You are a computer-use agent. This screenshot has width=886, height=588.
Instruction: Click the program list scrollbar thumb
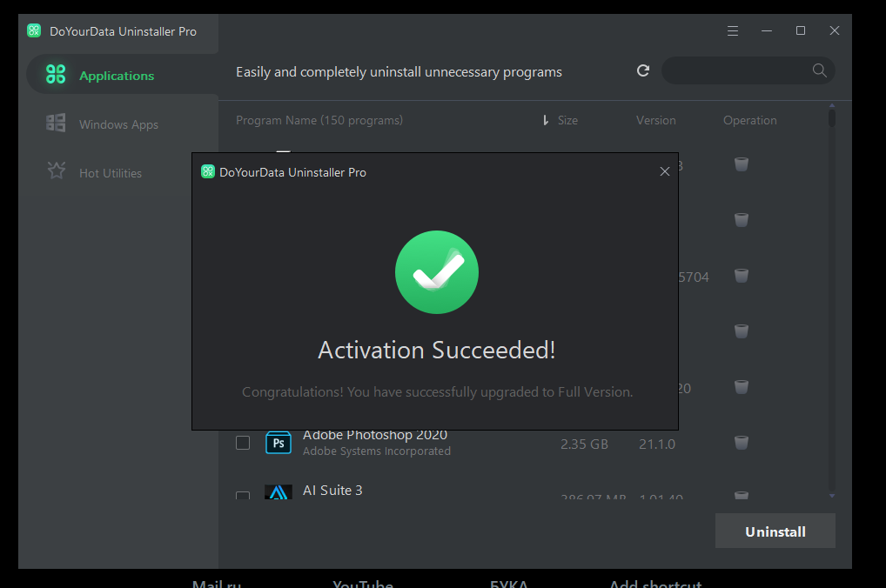(x=832, y=118)
